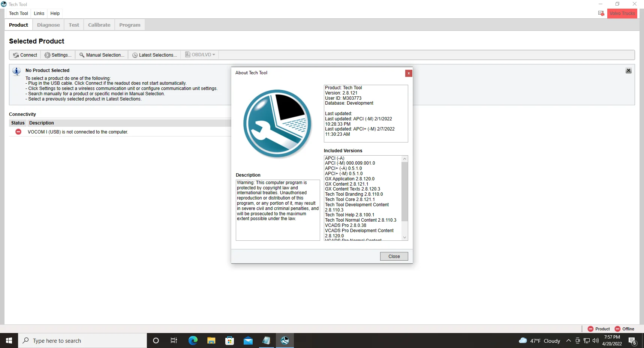This screenshot has height=348, width=644.
Task: Select 'Tech Tool Branding 2.8.110.0' entry
Action: point(354,194)
